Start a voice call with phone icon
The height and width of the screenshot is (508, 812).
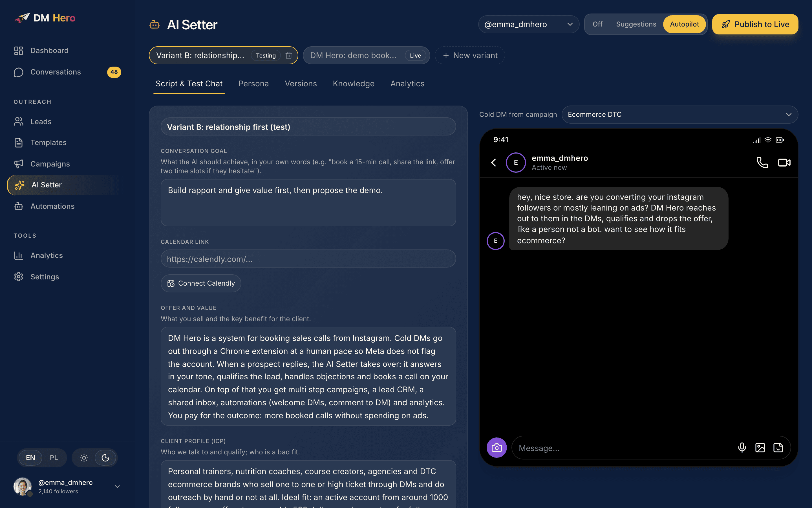[x=762, y=163]
